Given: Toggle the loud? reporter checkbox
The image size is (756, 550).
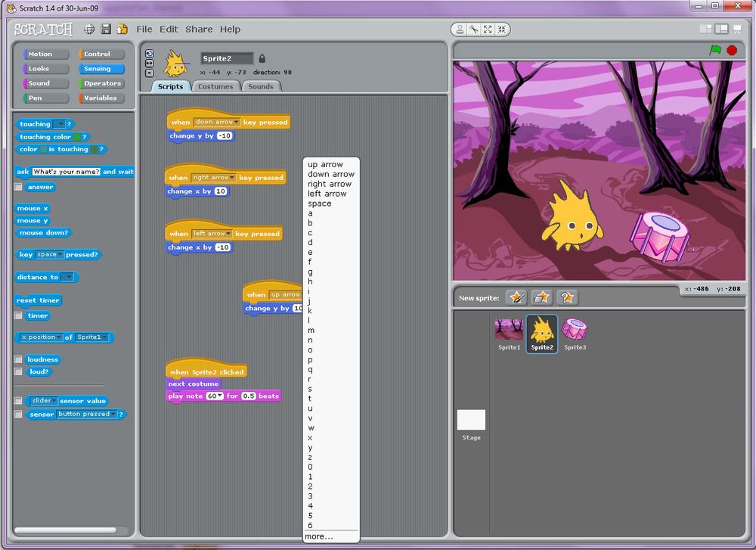Looking at the screenshot, I should click(18, 371).
